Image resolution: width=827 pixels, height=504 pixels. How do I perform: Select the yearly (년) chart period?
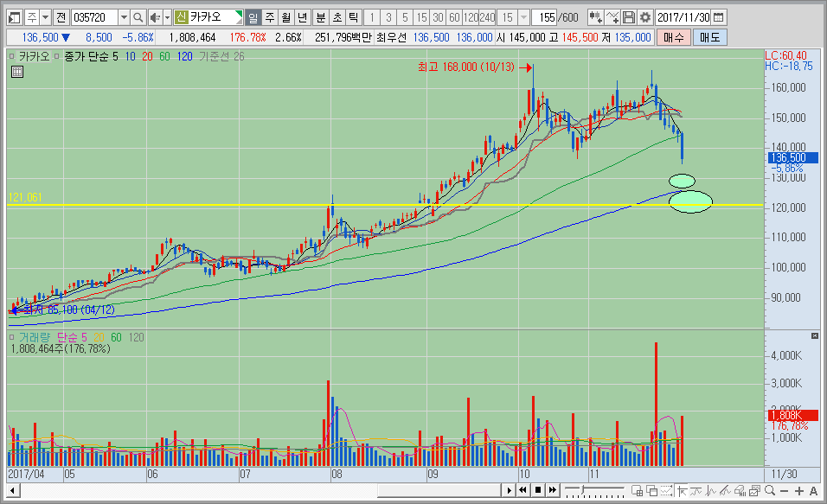302,17
